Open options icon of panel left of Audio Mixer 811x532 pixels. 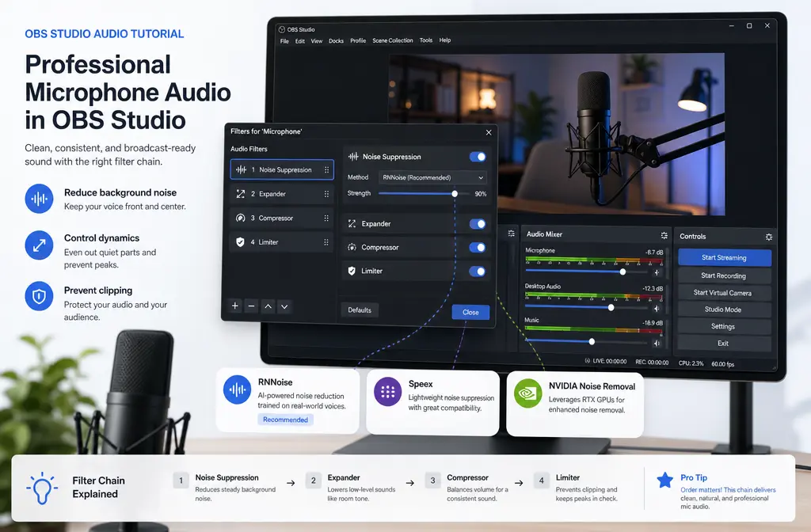coord(511,234)
